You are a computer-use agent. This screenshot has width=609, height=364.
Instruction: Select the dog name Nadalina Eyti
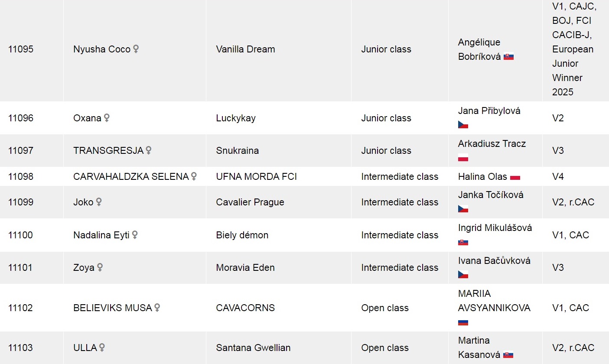[x=101, y=235]
